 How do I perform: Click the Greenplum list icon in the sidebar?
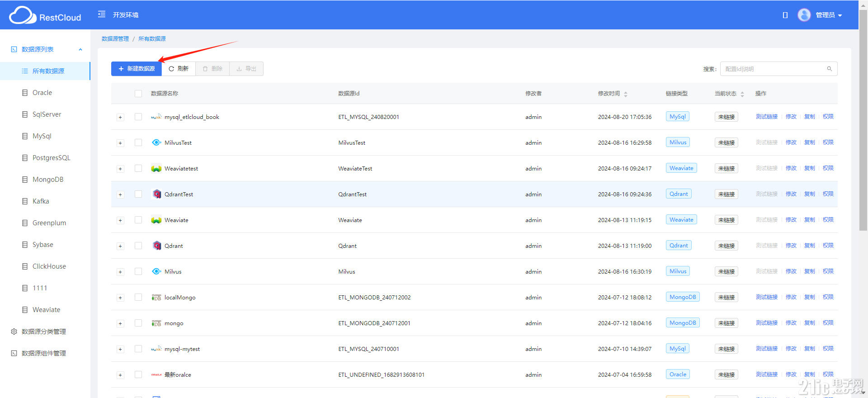coord(25,223)
